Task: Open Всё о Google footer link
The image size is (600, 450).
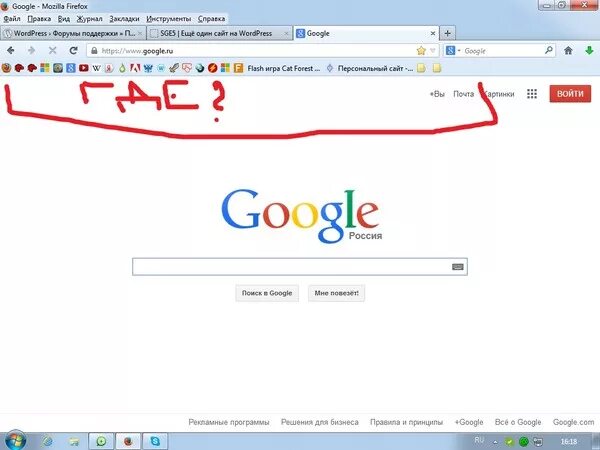Action: click(518, 422)
